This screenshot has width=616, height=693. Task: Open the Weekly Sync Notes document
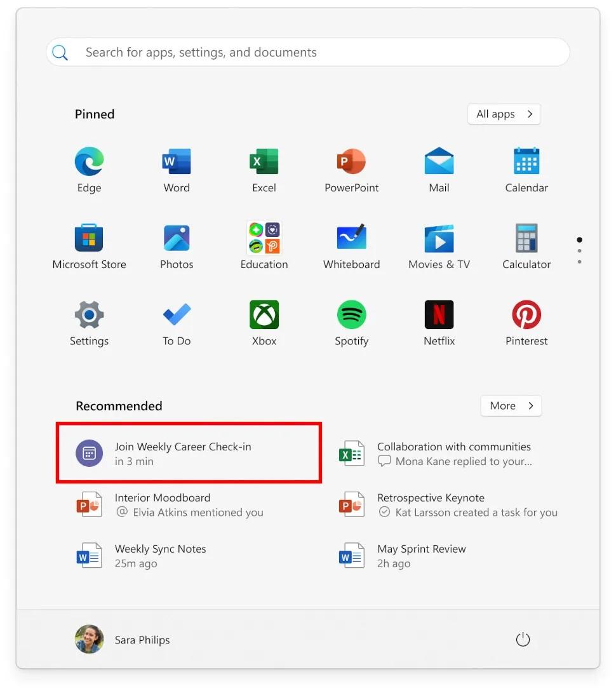tap(161, 555)
